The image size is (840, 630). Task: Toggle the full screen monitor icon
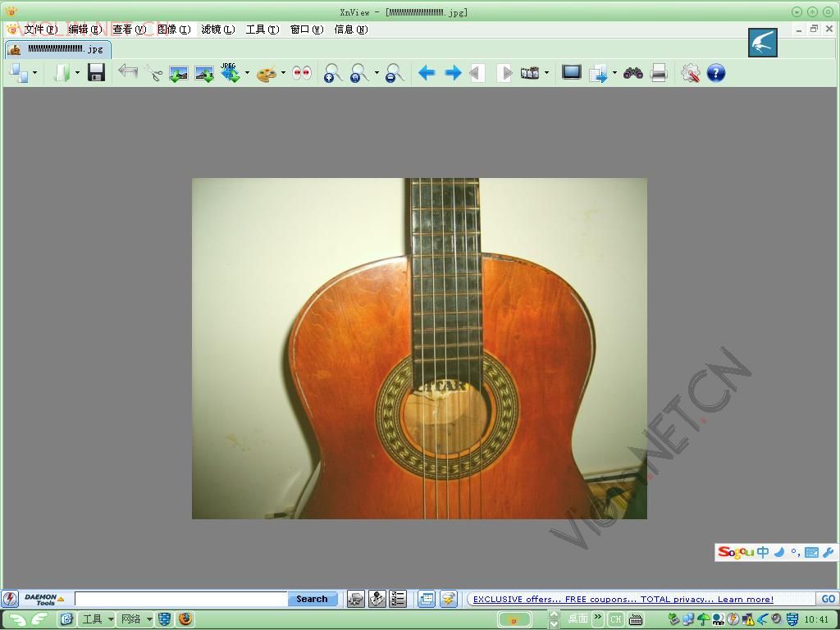pyautogui.click(x=572, y=72)
